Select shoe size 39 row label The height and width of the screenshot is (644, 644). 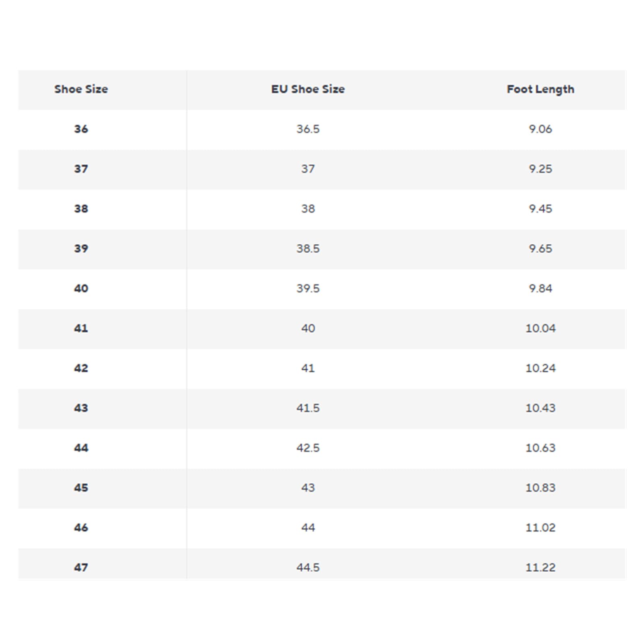81,248
